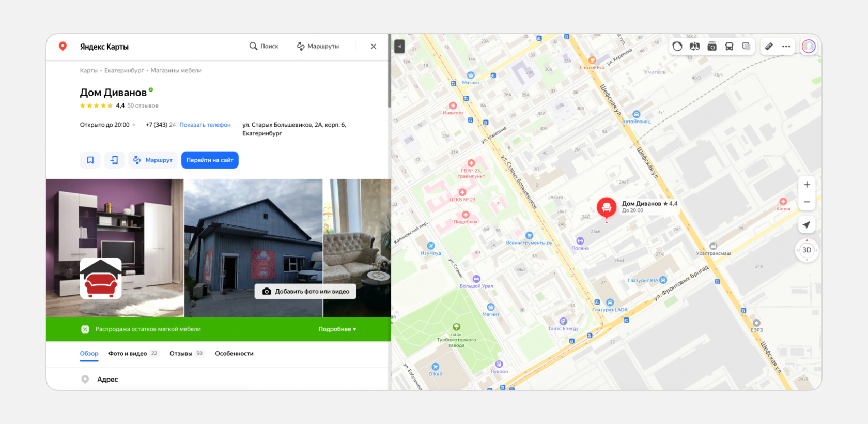Show the photos layer (camera icon)
The width and height of the screenshot is (868, 424).
712,47
